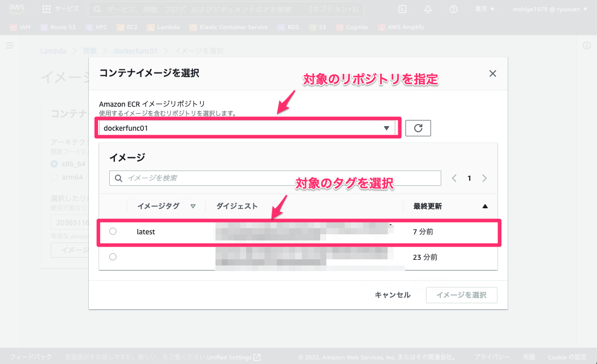Close the container image dialog

click(493, 74)
